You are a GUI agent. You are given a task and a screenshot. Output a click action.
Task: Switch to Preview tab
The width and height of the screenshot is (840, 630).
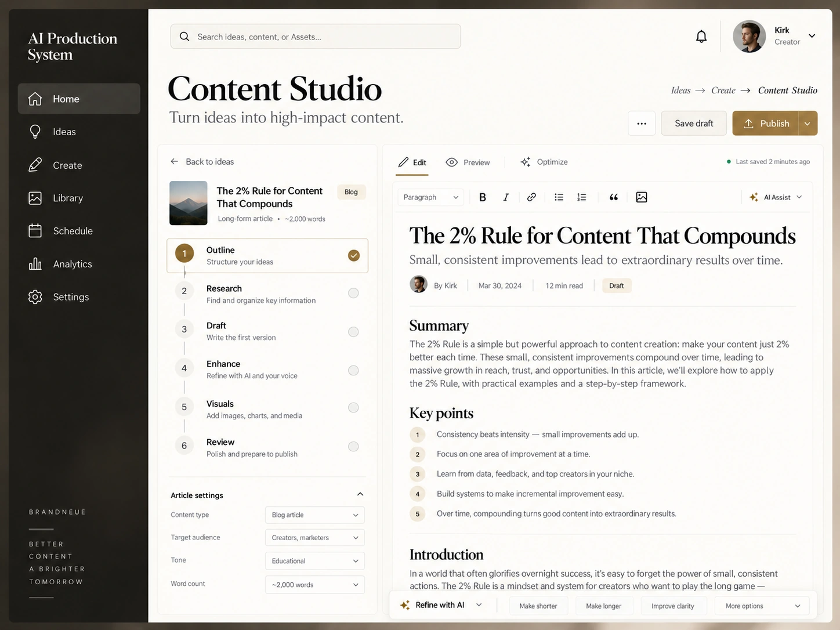(468, 162)
